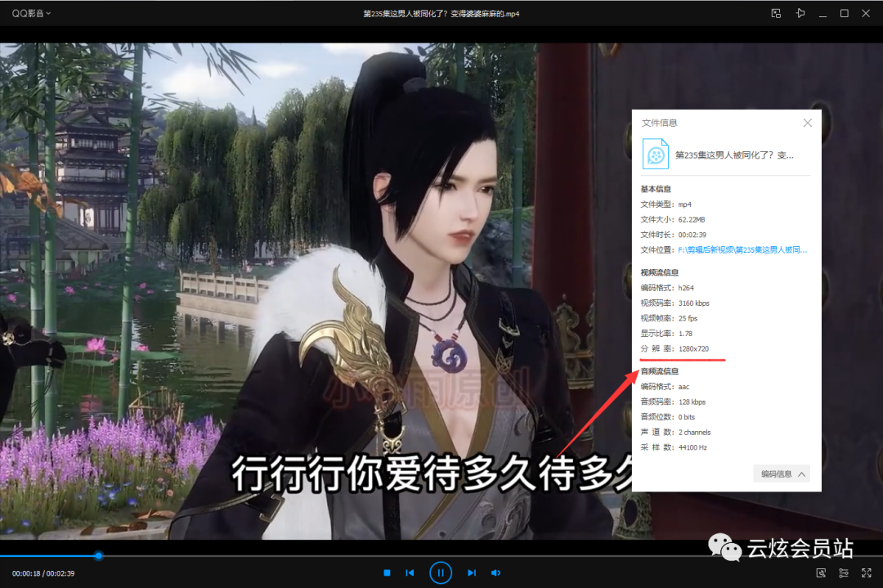Click the video file icon in 文件信息
This screenshot has height=588, width=883.
pyautogui.click(x=656, y=155)
